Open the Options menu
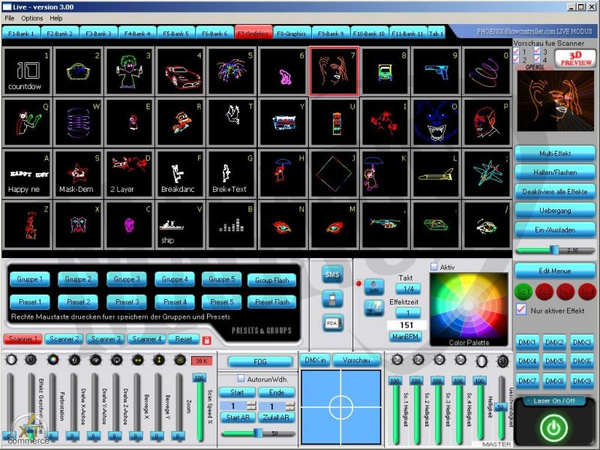The width and height of the screenshot is (600, 450). (x=32, y=18)
